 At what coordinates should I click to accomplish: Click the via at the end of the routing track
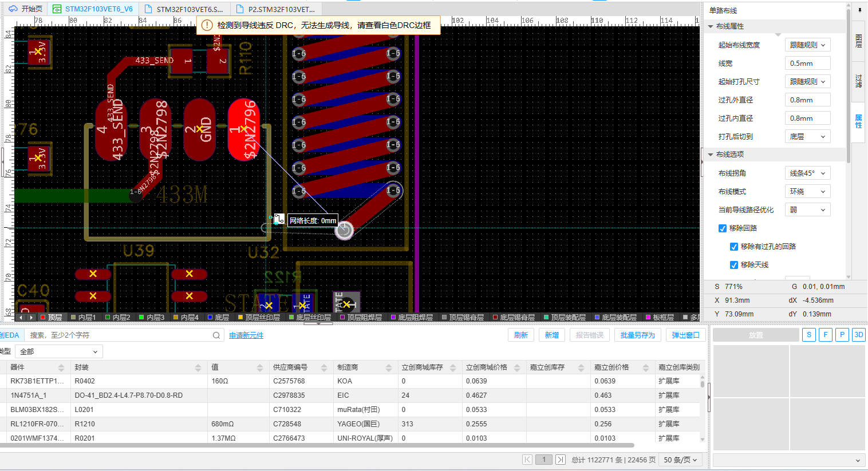[x=344, y=230]
